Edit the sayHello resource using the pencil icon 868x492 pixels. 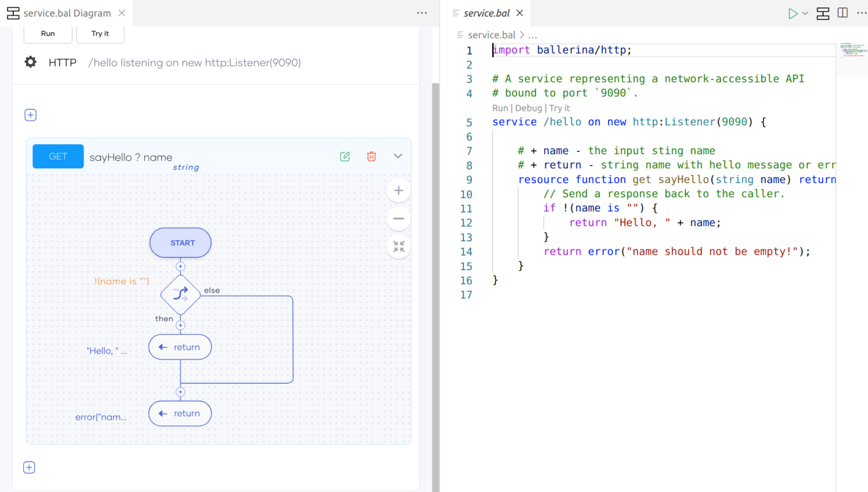(345, 156)
